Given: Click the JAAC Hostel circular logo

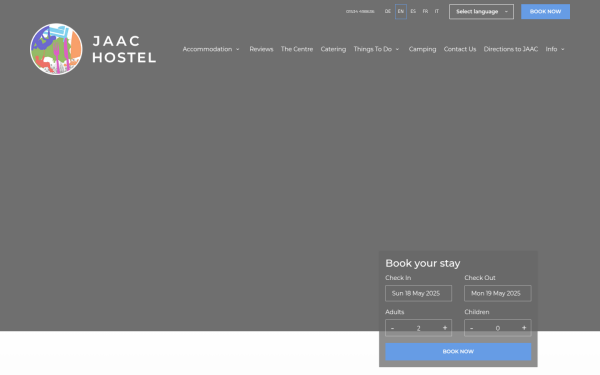Looking at the screenshot, I should (x=56, y=49).
